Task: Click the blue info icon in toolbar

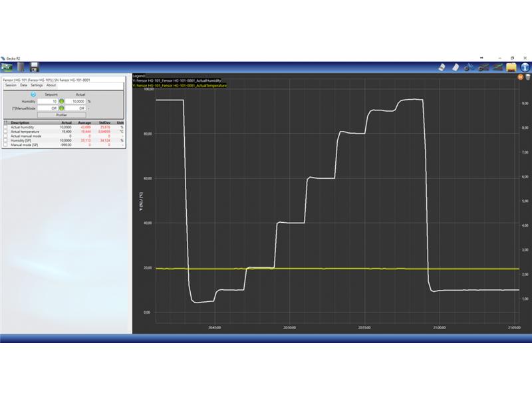Action: [x=525, y=67]
